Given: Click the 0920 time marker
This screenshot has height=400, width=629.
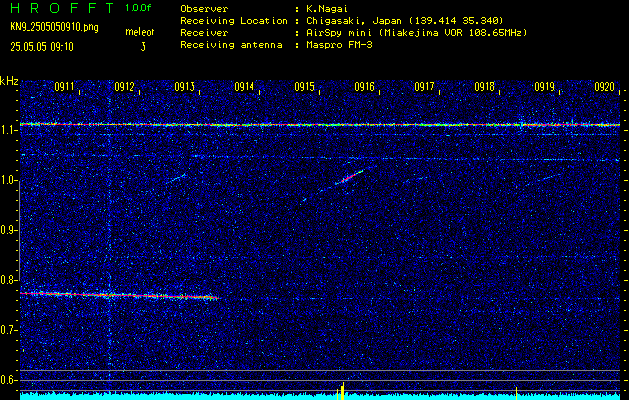Looking at the screenshot, I should tap(604, 86).
